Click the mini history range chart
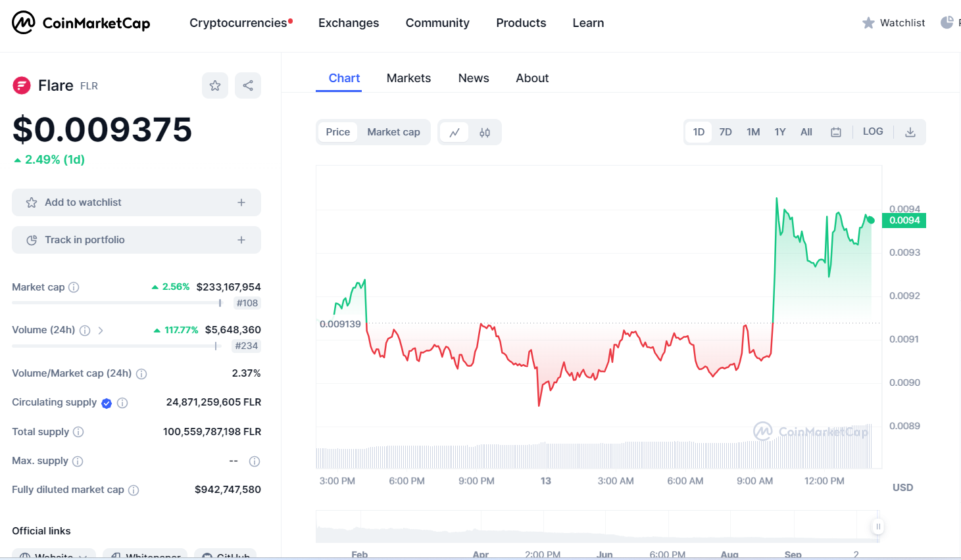The width and height of the screenshot is (961, 560). (x=597, y=526)
